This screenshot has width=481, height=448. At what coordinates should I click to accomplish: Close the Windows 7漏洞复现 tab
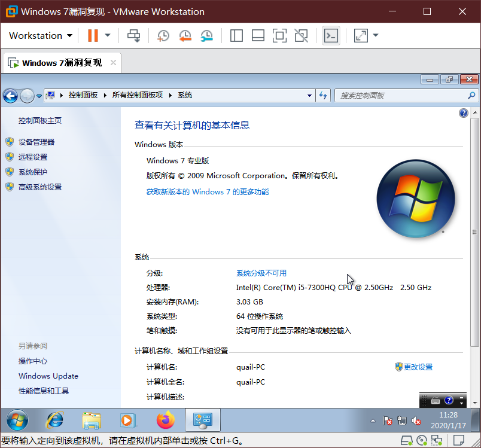tap(113, 63)
